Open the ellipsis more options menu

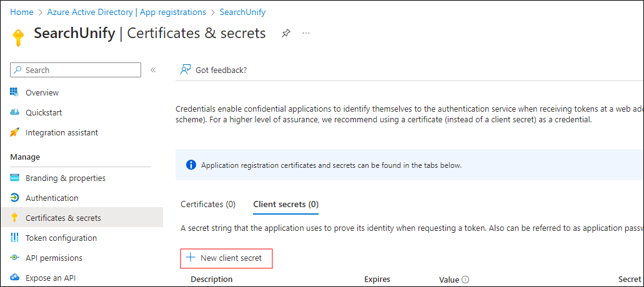306,33
